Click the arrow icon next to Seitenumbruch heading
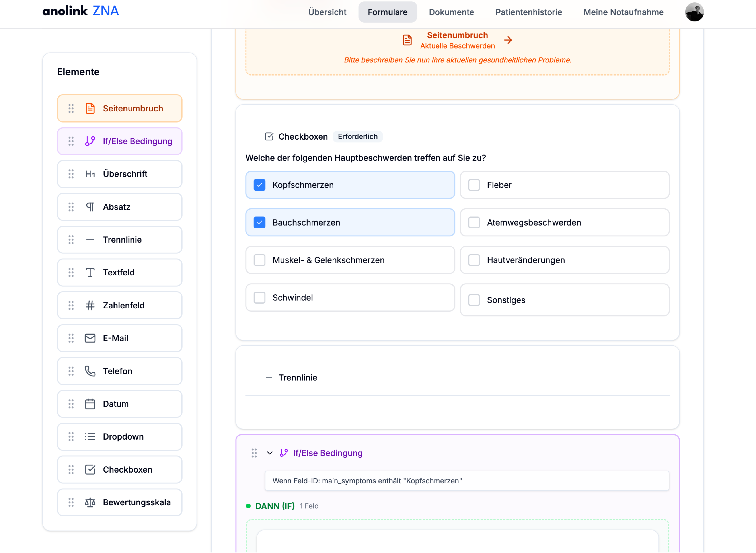756x553 pixels. tap(508, 40)
